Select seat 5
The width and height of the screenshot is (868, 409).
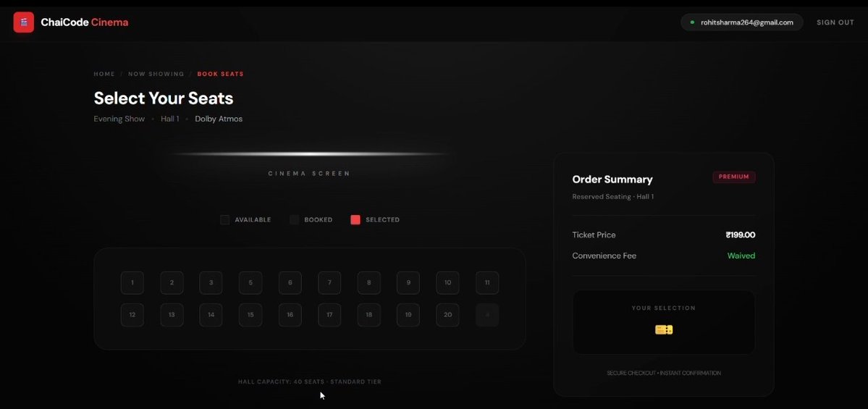[x=250, y=283]
